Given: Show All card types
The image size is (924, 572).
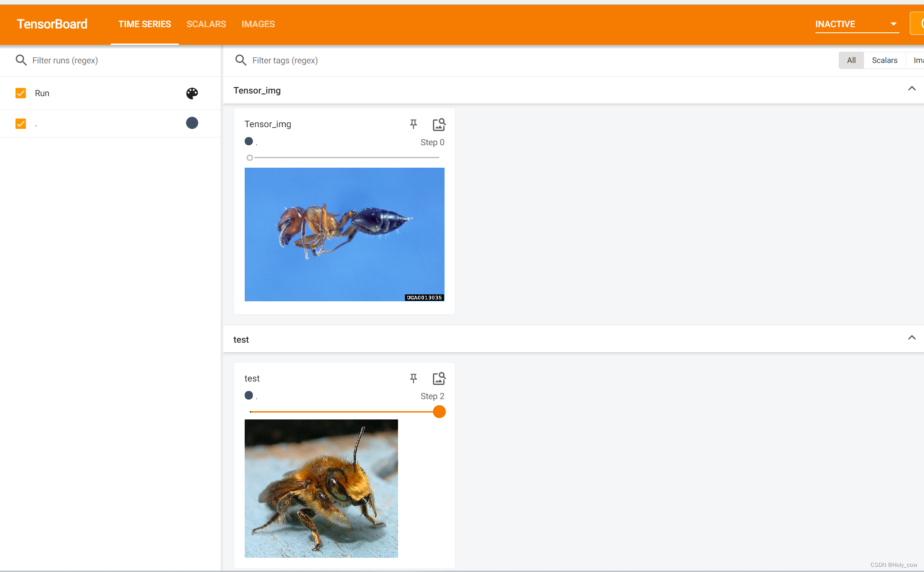Looking at the screenshot, I should point(851,60).
